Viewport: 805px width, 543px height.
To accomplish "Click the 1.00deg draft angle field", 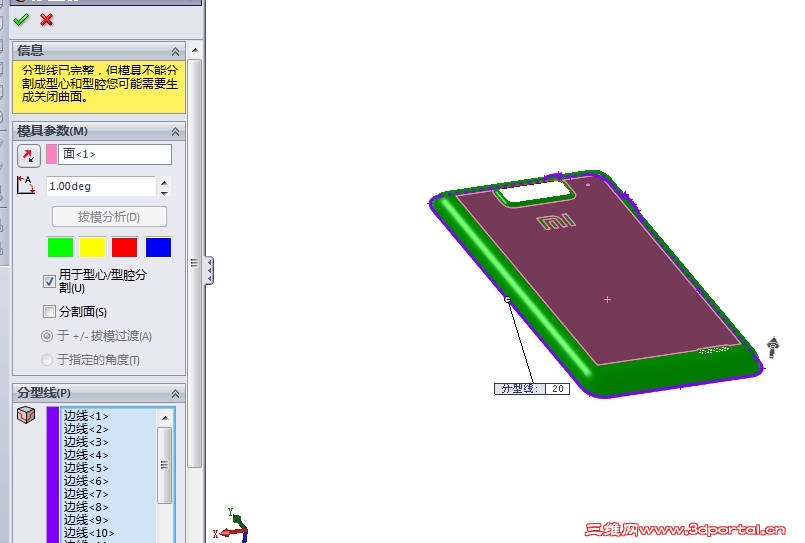I will 101,186.
